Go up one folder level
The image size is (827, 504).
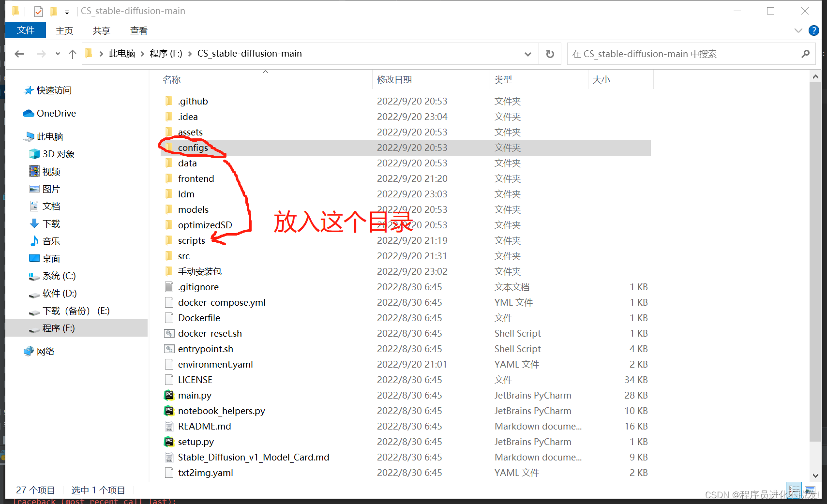73,54
